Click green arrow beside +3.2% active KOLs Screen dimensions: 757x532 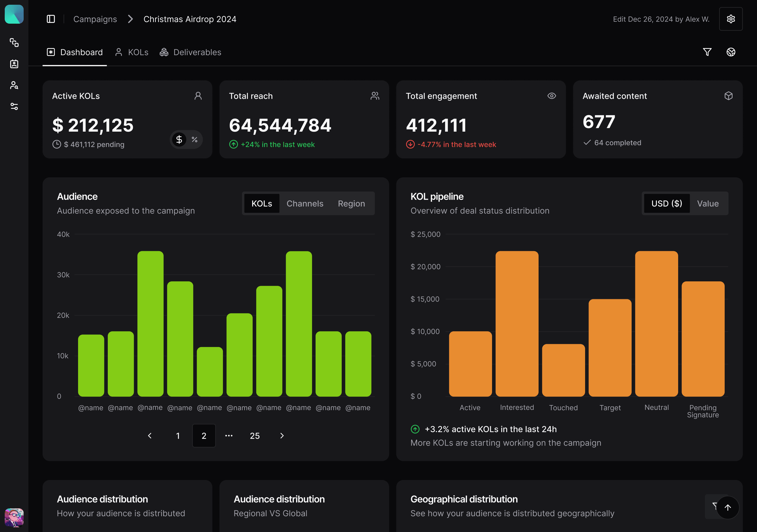click(x=415, y=429)
